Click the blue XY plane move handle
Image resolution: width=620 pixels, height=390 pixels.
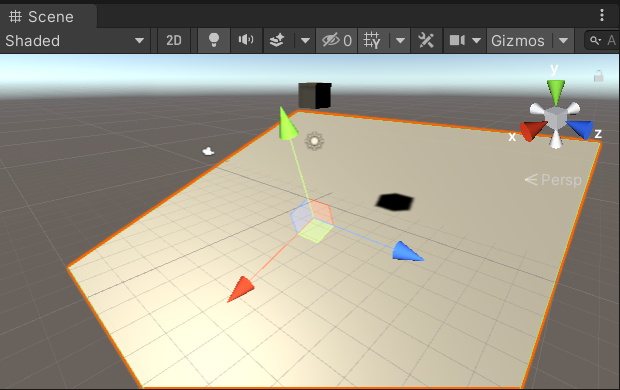pos(302,216)
